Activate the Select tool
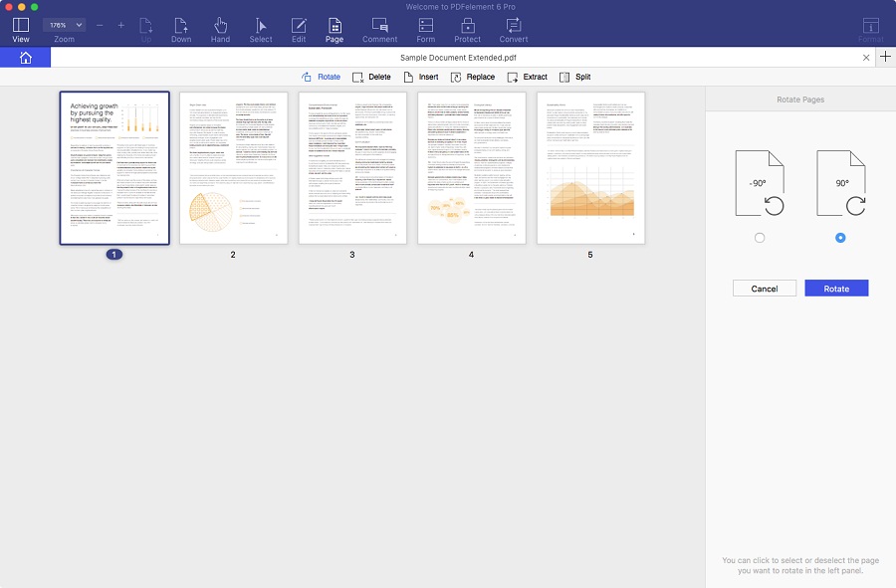 (x=260, y=29)
